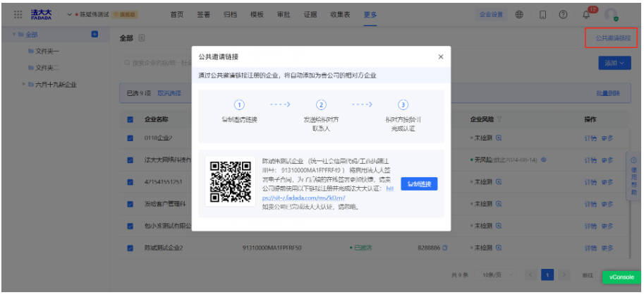The width and height of the screenshot is (644, 295).
Task: Go to the 归档 tab
Action: point(230,15)
